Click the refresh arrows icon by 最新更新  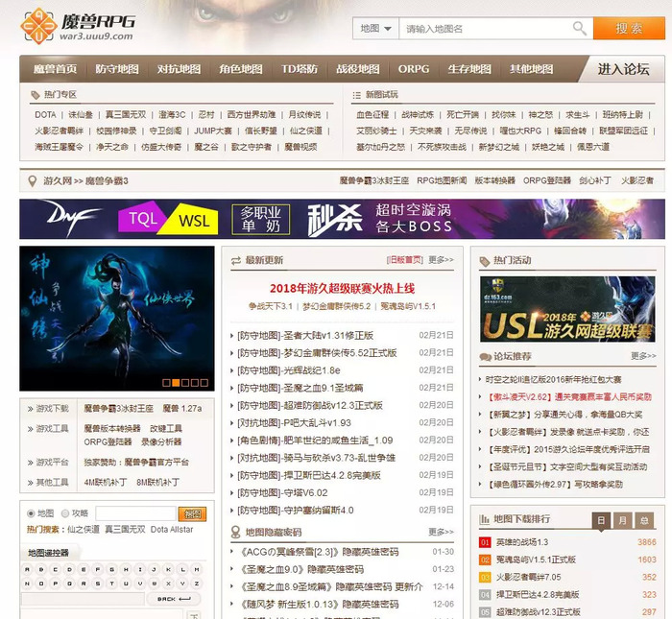pyautogui.click(x=236, y=260)
